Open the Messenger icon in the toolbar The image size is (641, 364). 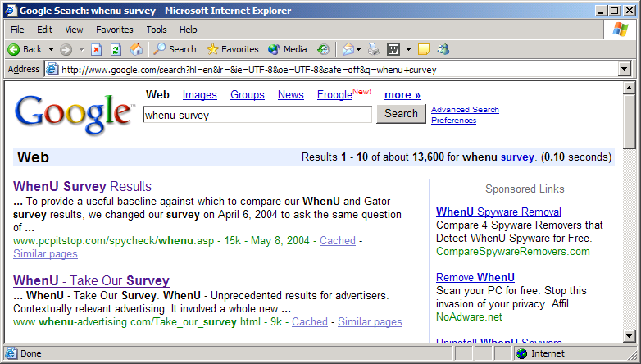click(443, 49)
